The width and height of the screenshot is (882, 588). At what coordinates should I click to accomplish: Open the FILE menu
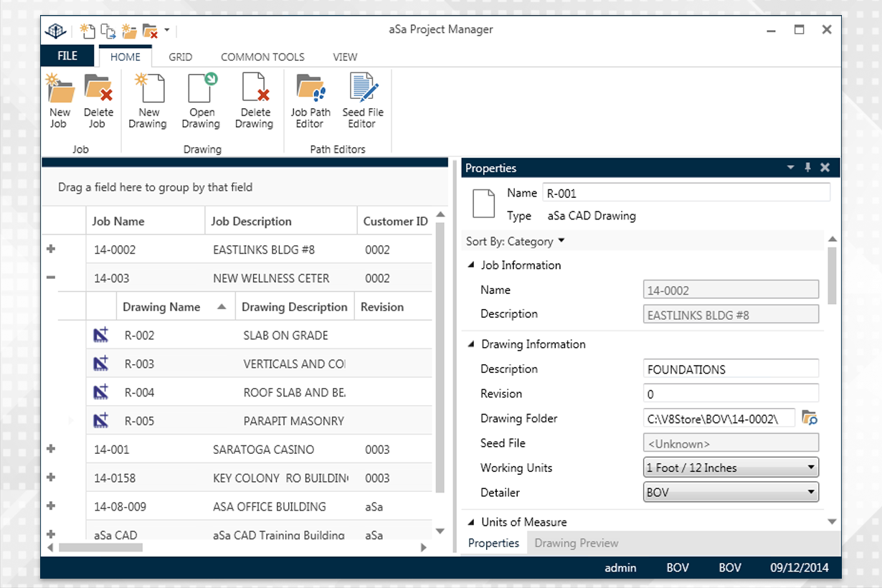click(67, 56)
